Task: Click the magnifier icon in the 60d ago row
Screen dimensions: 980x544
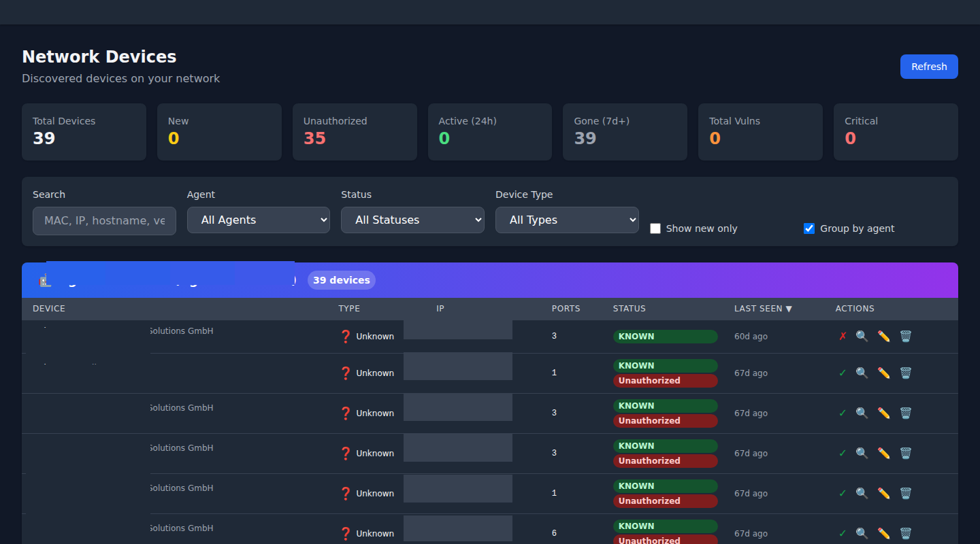Action: point(862,336)
